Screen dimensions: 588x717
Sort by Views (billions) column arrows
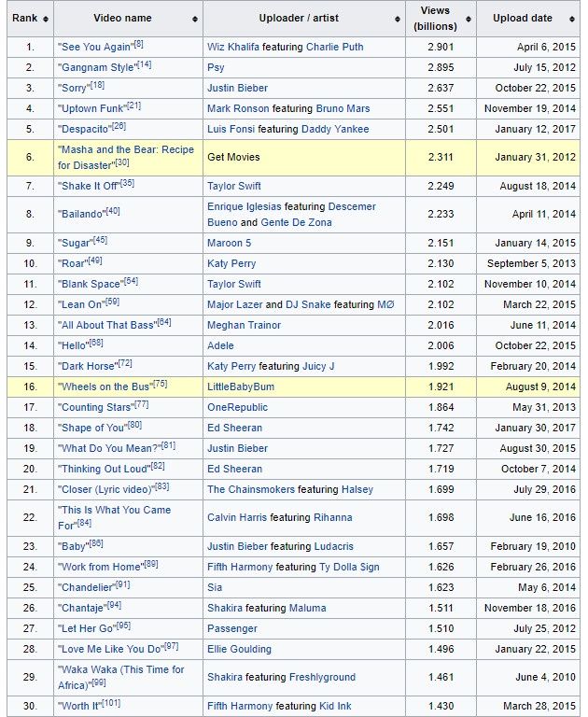tap(469, 19)
